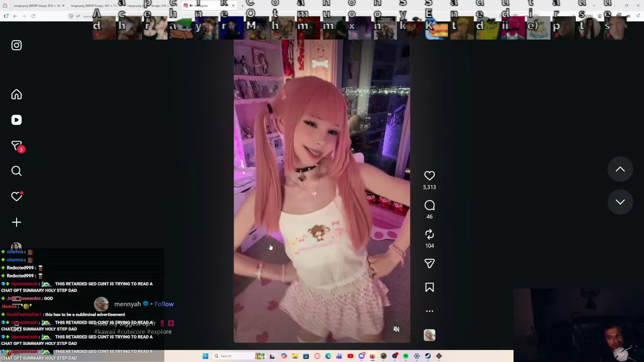
Task: Skip to the next reel
Action: click(620, 202)
